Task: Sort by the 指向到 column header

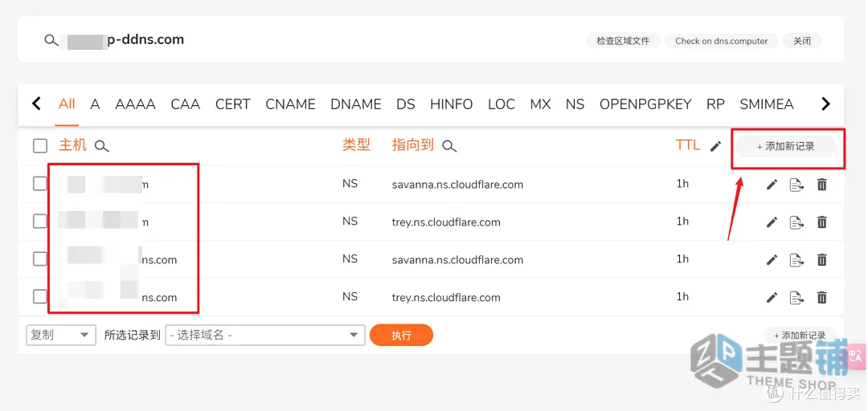Action: pos(412,145)
